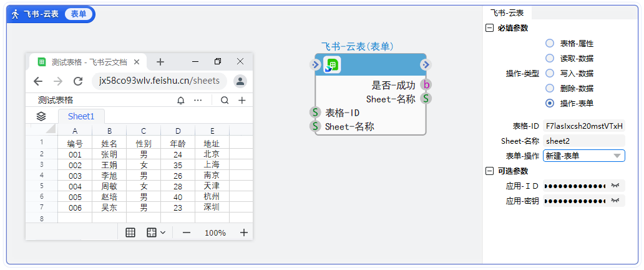Click the age cell showing 40
644x270 pixels.
point(178,197)
